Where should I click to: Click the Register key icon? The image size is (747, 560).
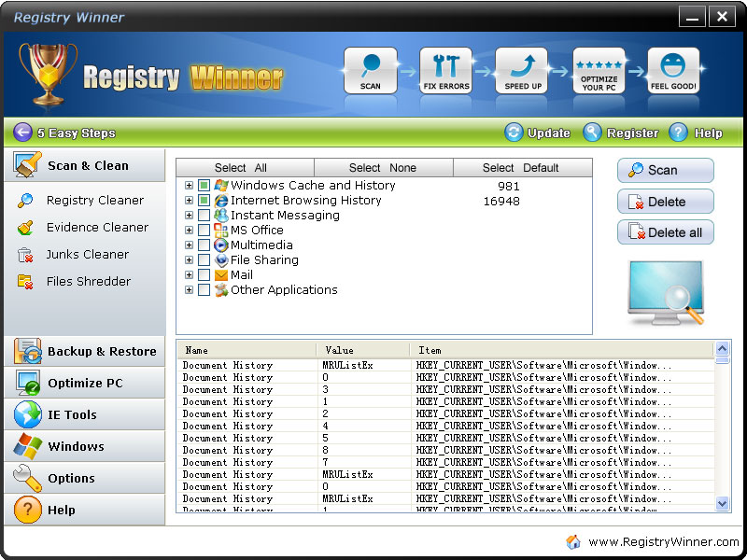(x=592, y=133)
